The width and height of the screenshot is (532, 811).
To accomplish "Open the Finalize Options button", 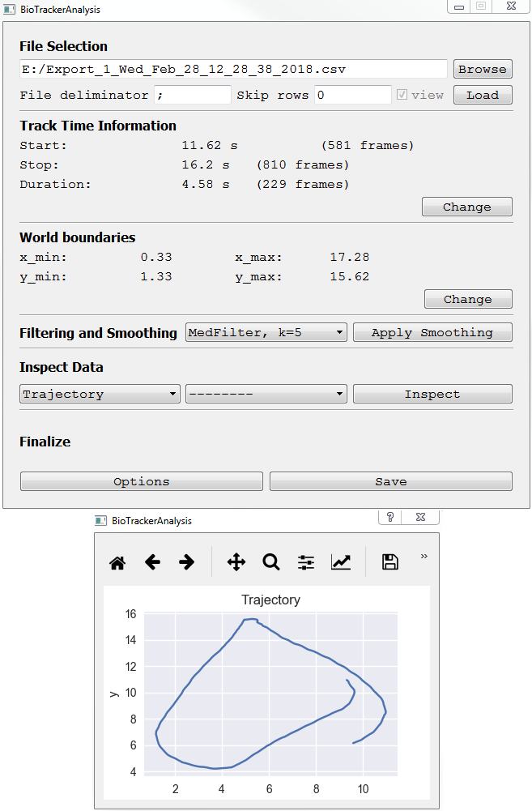I will (141, 481).
